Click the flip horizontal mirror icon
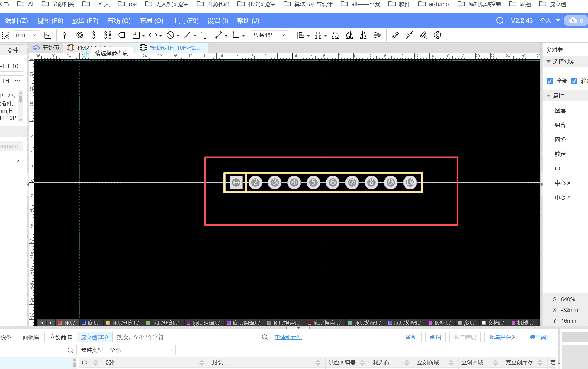This screenshot has width=588, height=369. (x=363, y=35)
